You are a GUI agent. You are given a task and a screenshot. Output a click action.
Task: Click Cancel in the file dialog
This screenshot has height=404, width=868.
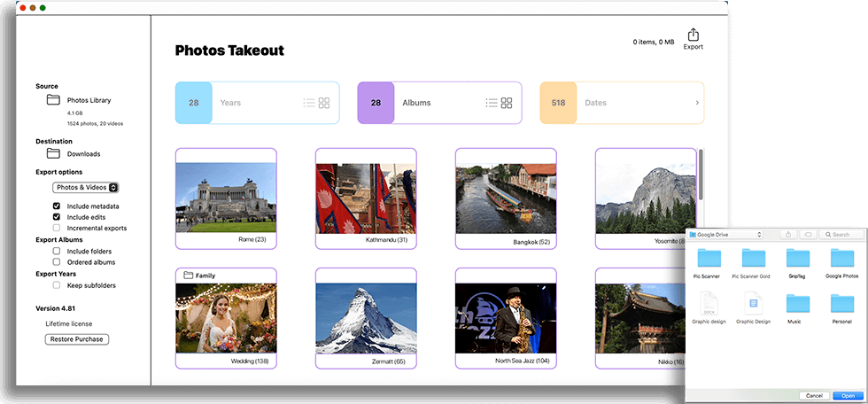coord(814,396)
